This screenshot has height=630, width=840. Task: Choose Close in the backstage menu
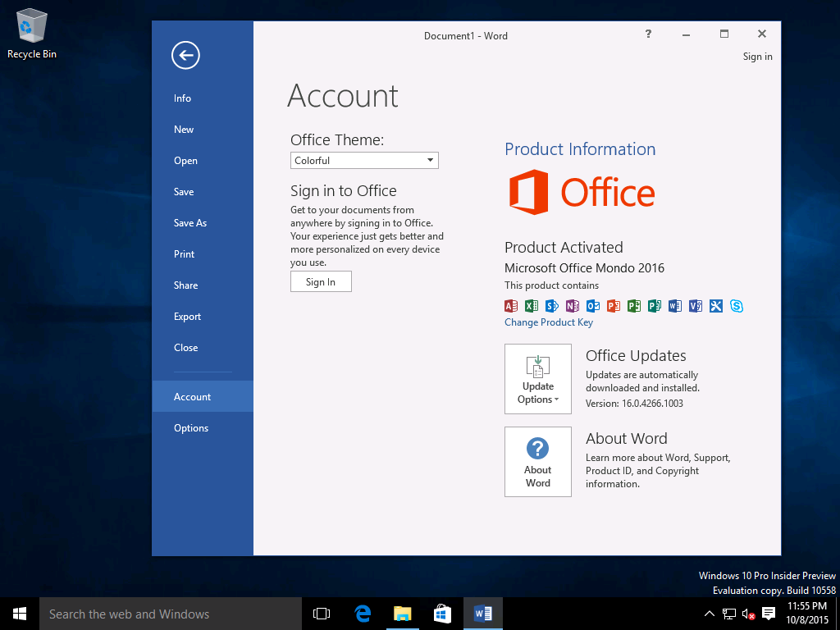[203, 348]
